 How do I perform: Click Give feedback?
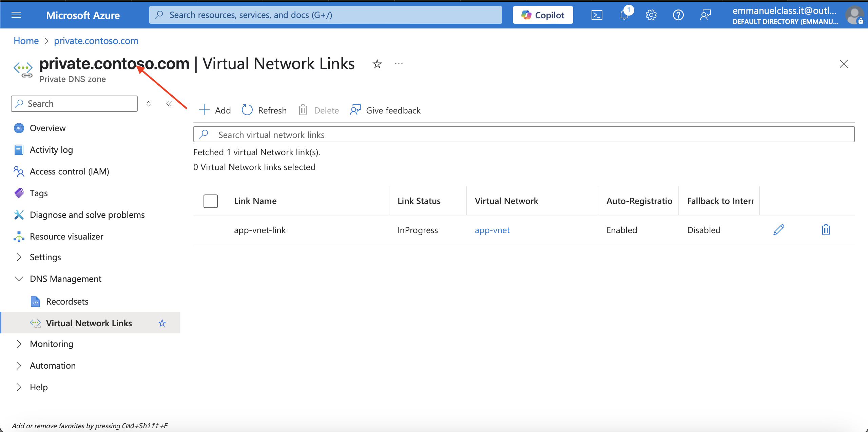385,110
